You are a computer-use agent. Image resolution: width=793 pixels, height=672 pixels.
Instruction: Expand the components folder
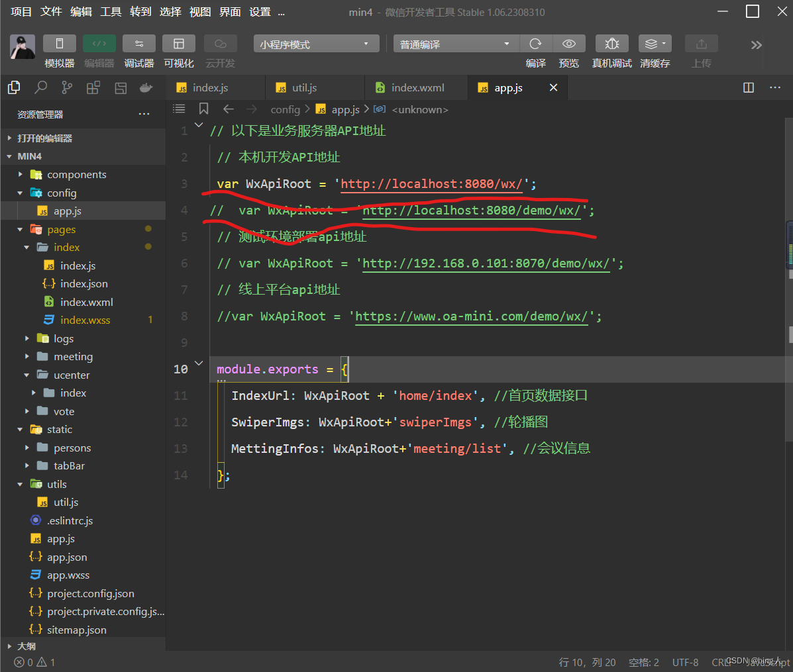coord(76,175)
